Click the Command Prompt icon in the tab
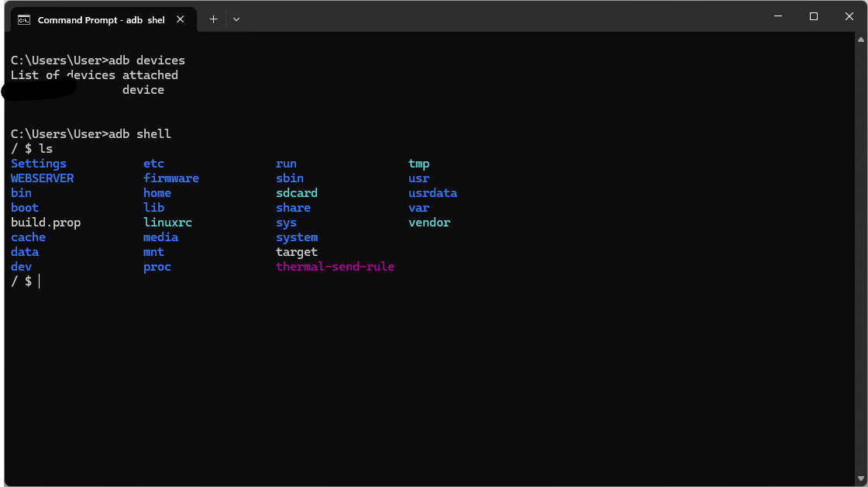Viewport: 868px width, 487px height. pyautogui.click(x=24, y=19)
